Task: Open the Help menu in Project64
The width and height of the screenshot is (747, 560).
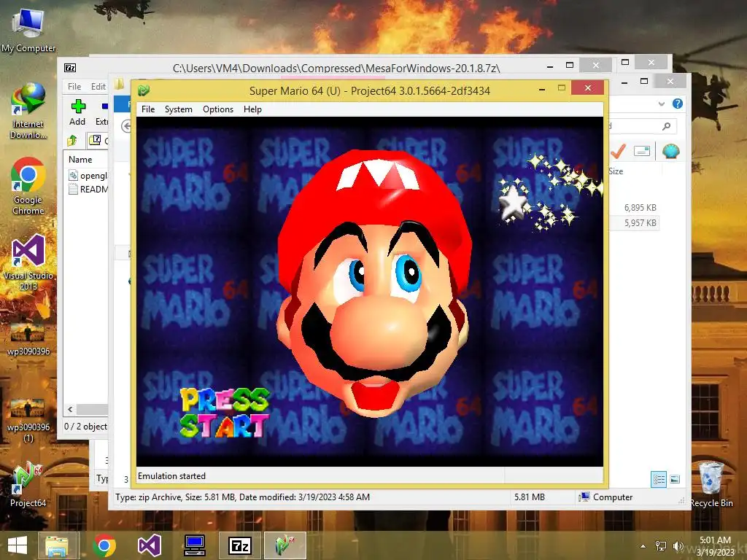Action: point(252,109)
